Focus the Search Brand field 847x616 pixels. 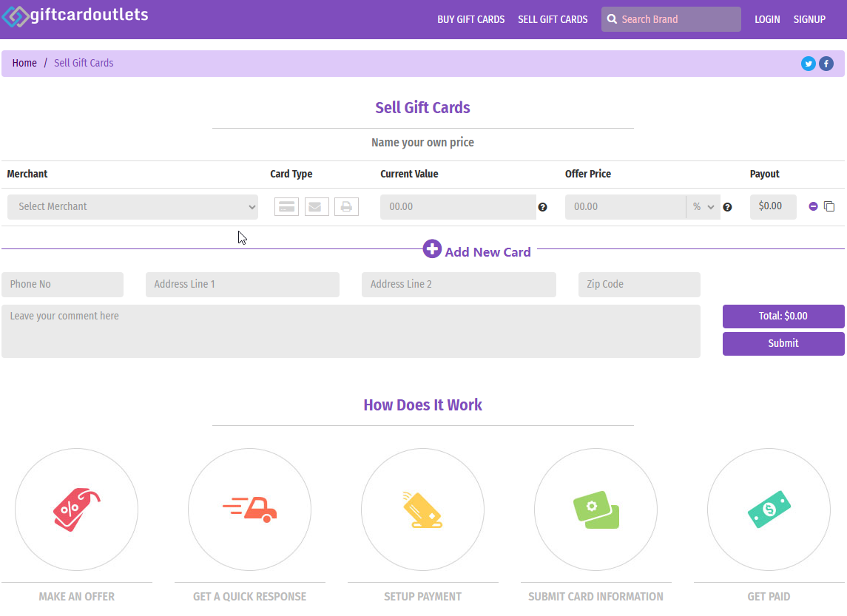point(677,19)
